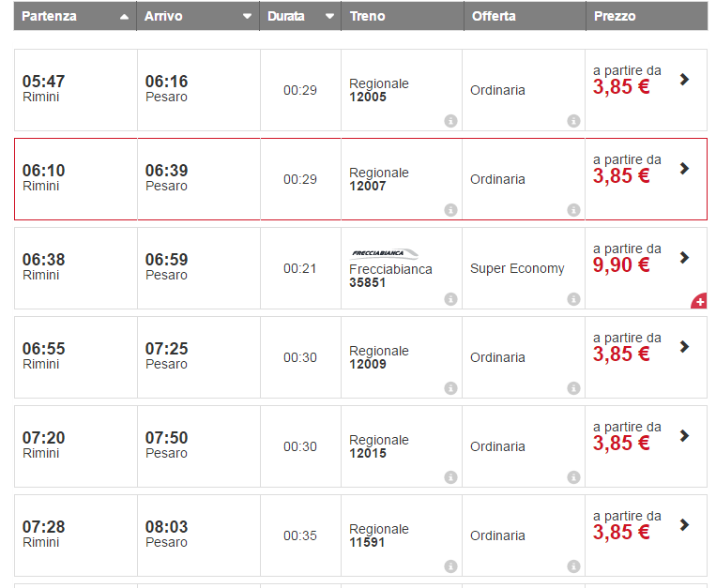This screenshot has width=716, height=588.
Task: Sort results by Partenza column arrow
Action: [125, 17]
